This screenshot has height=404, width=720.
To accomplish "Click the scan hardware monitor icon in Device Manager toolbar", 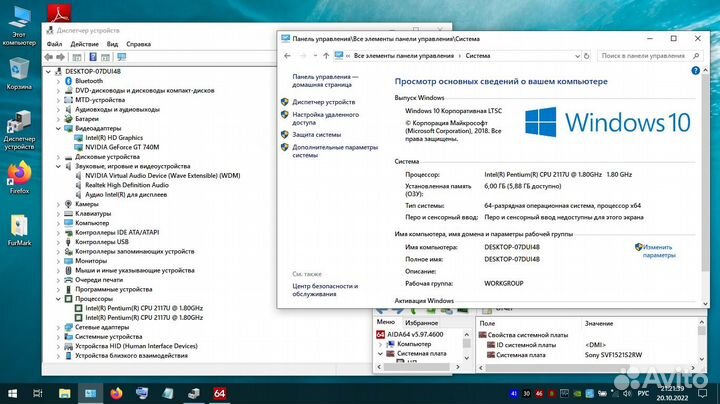I will (121, 57).
